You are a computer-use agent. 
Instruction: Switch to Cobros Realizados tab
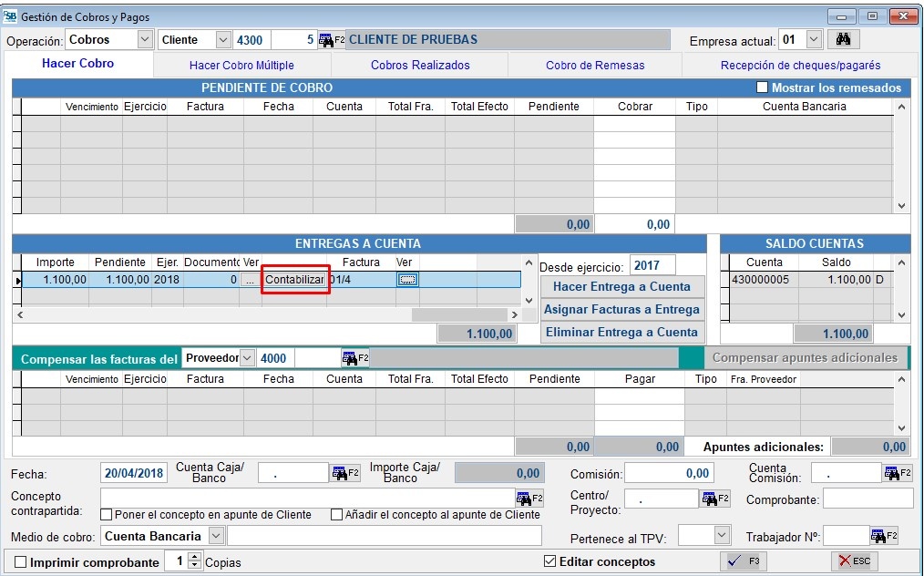point(420,66)
